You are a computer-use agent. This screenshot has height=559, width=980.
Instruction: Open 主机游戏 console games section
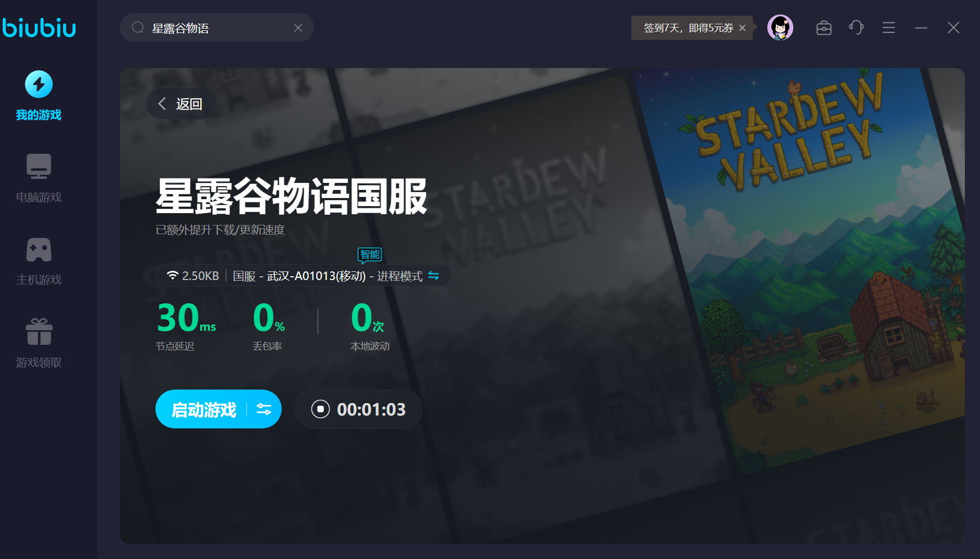[x=39, y=261]
